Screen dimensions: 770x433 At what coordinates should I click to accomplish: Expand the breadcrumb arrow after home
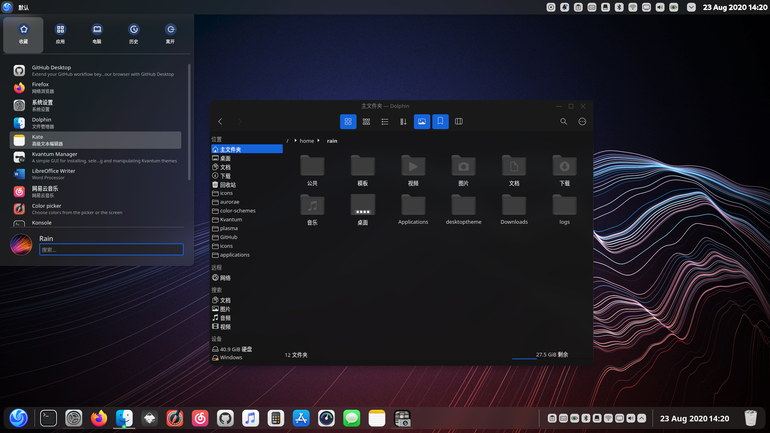[x=319, y=140]
